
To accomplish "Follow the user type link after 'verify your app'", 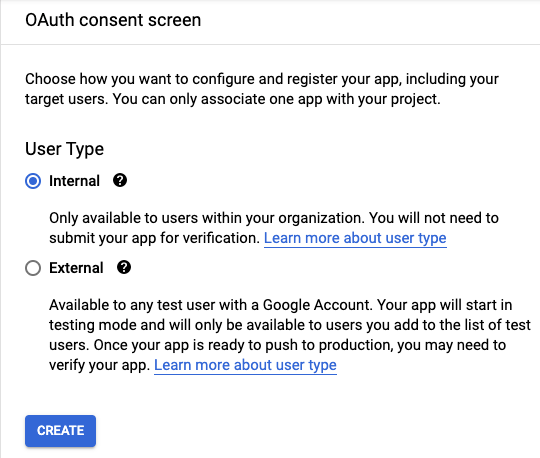I will click(x=245, y=365).
